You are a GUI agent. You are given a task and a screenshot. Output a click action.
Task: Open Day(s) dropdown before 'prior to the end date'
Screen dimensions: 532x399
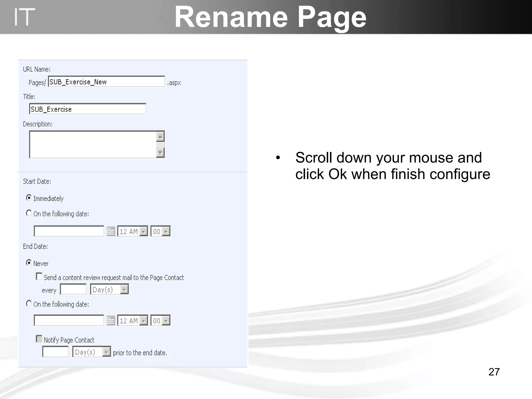92,352
